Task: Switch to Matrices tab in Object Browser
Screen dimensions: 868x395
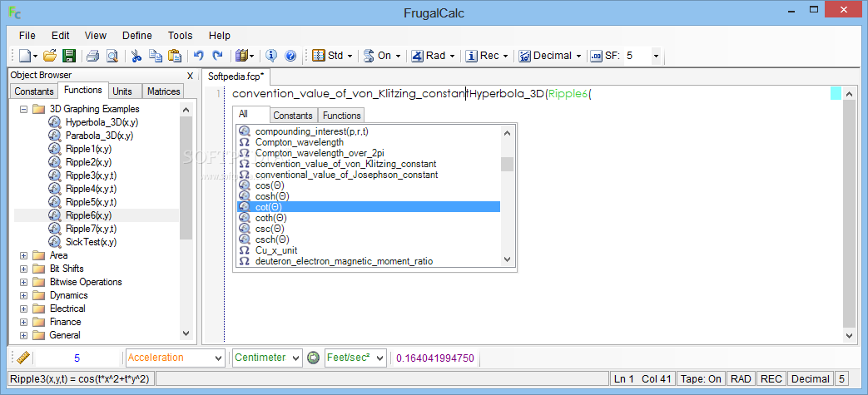Action: coord(163,91)
